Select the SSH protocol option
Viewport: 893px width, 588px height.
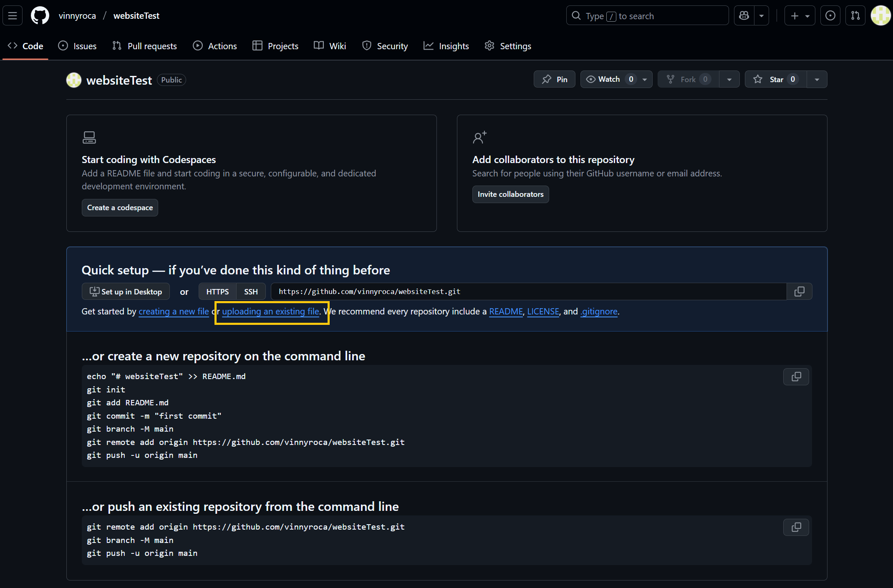tap(250, 291)
